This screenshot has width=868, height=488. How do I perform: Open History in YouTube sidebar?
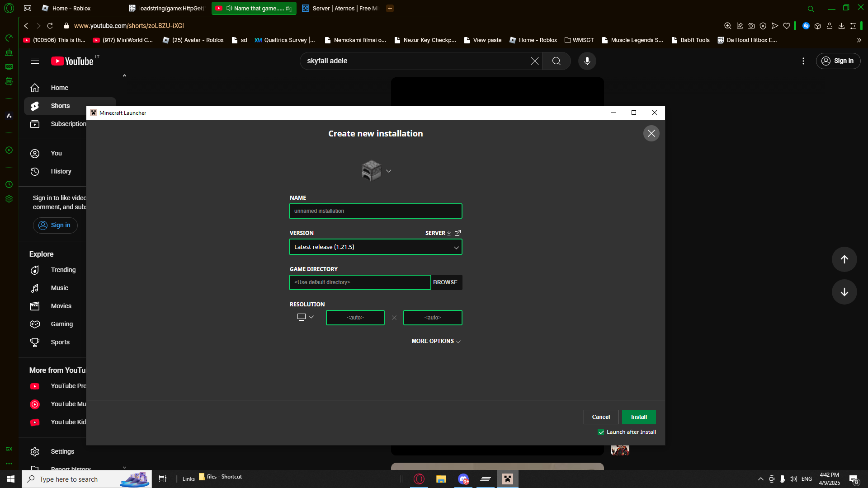tap(54, 171)
